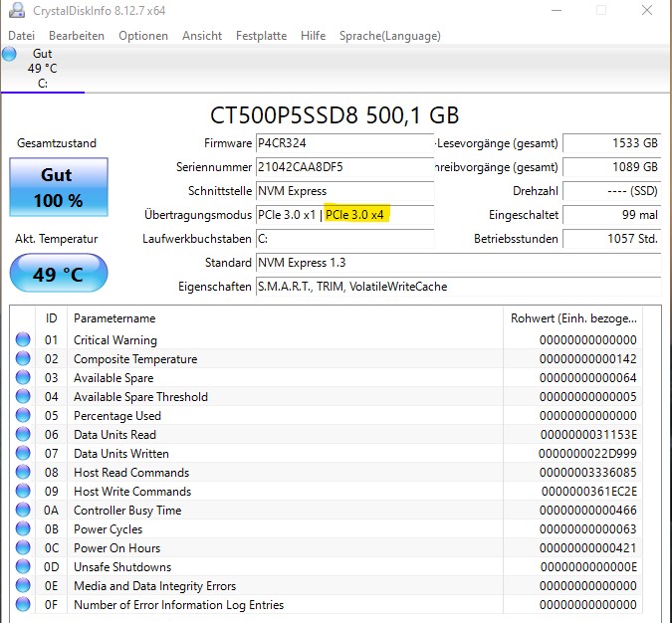Click the 49 °C temperature indicator button
The image size is (672, 623).
(x=59, y=274)
